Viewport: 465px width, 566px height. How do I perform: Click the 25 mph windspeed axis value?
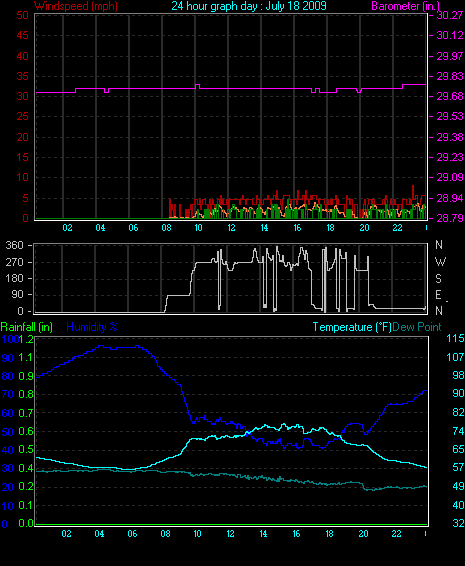[x=22, y=117]
